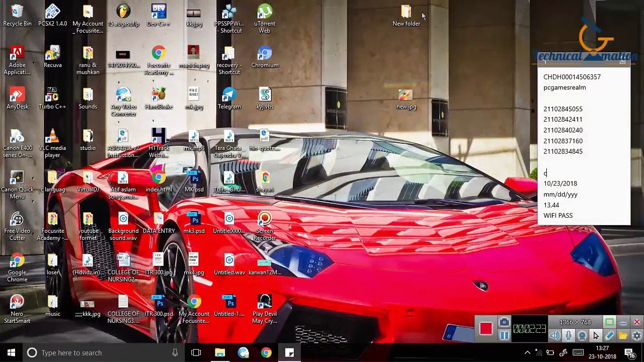Select the New folder desktop icon

(x=406, y=16)
